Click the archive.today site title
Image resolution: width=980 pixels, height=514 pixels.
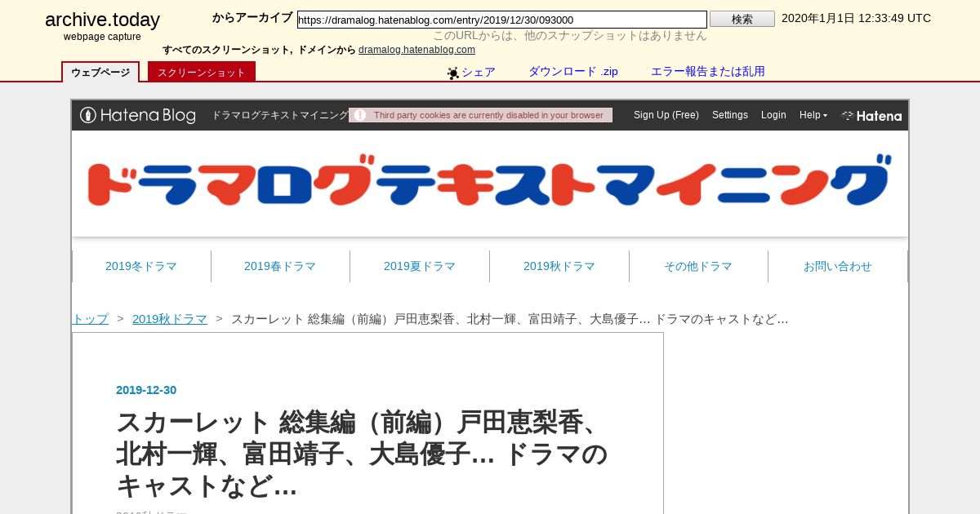(x=102, y=20)
